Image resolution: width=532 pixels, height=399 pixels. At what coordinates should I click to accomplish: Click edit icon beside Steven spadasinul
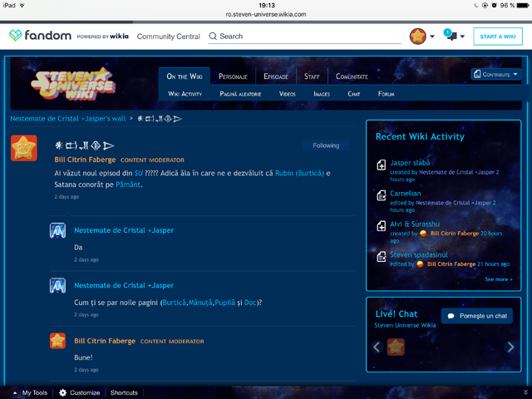coord(382,257)
